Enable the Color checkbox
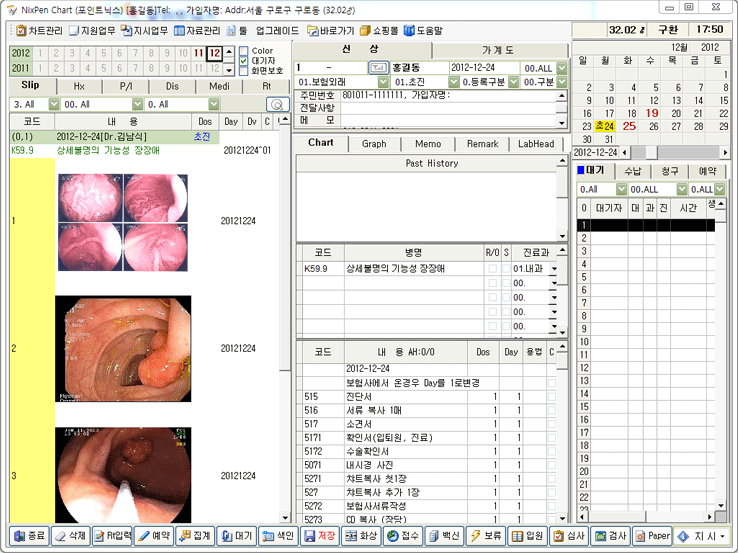738x553 pixels. 244,51
